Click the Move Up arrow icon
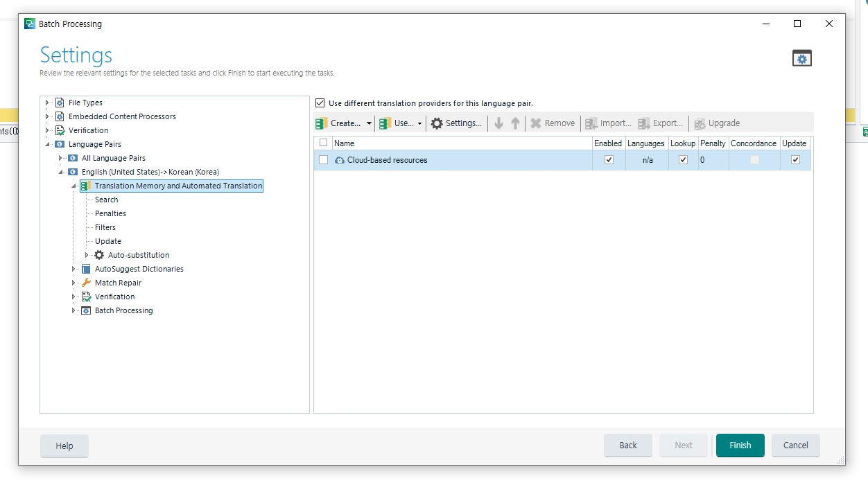 515,123
